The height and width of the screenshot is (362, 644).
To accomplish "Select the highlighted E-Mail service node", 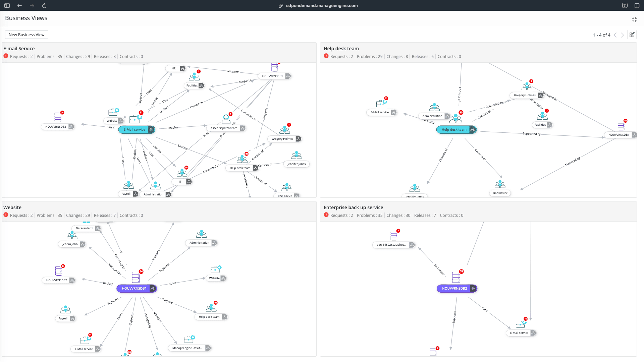I will click(134, 130).
